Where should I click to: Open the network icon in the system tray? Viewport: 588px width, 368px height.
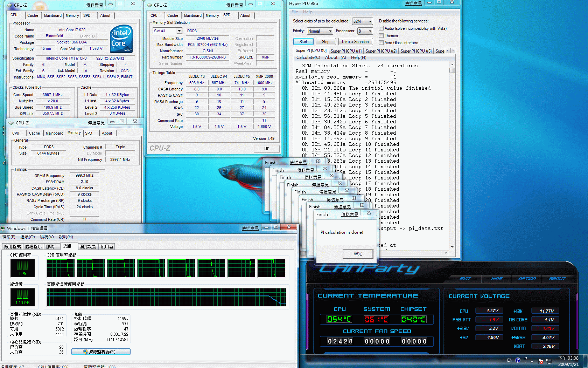[549, 361]
